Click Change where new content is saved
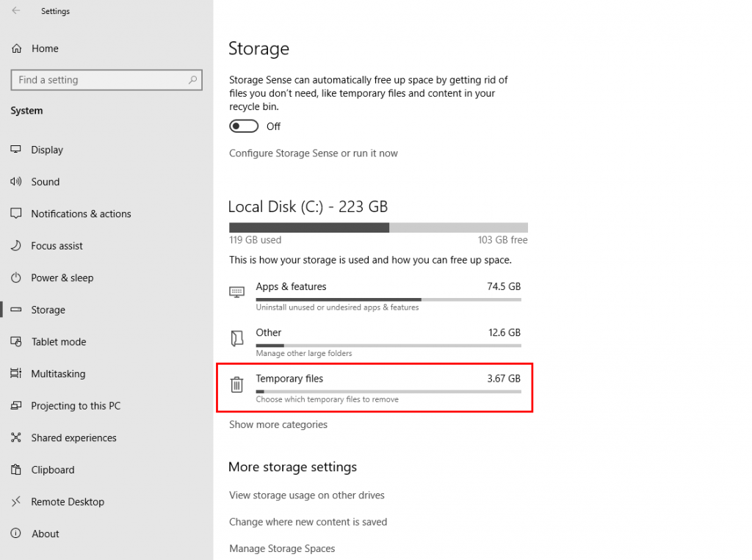Image resolution: width=752 pixels, height=560 pixels. tap(308, 522)
